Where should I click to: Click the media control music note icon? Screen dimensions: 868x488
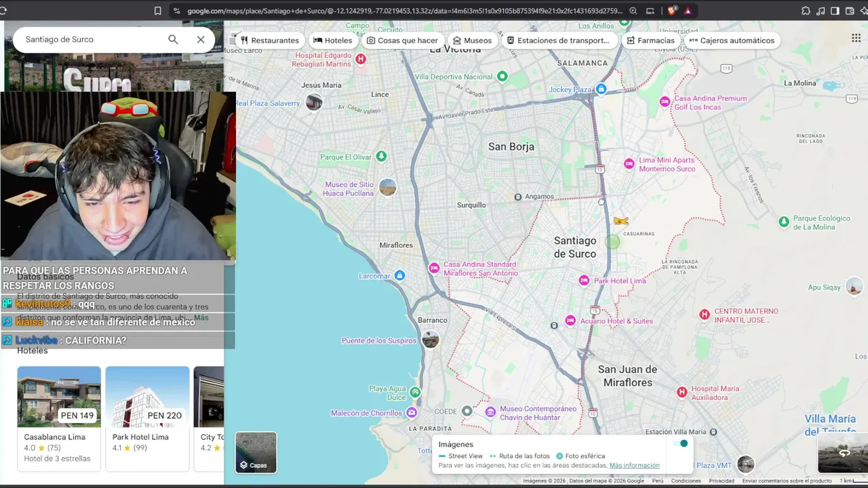[x=821, y=11]
